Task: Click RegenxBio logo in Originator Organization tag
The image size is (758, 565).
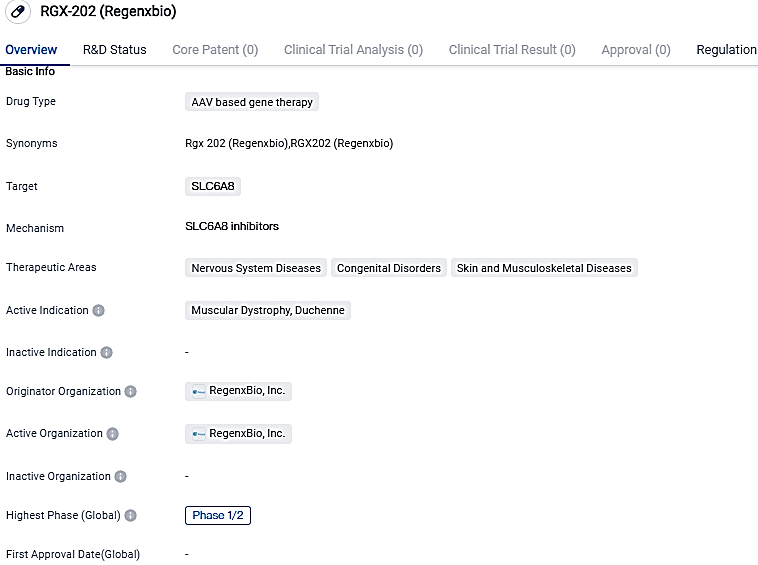Action: point(199,392)
